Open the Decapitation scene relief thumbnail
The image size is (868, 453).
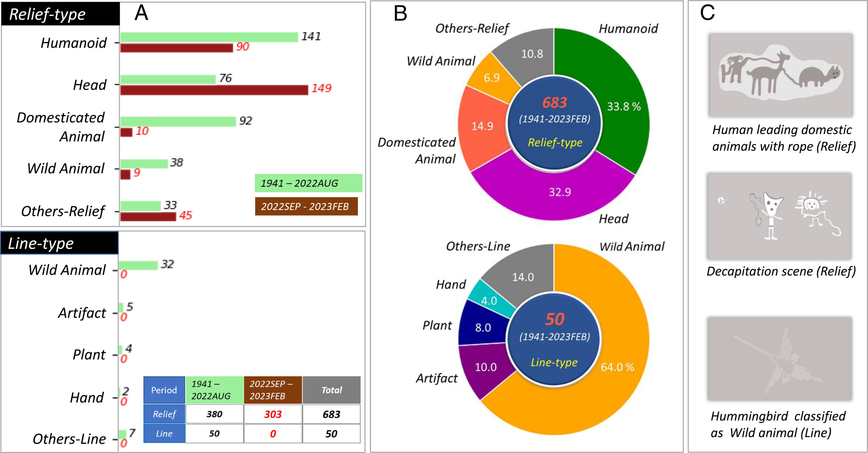779,216
